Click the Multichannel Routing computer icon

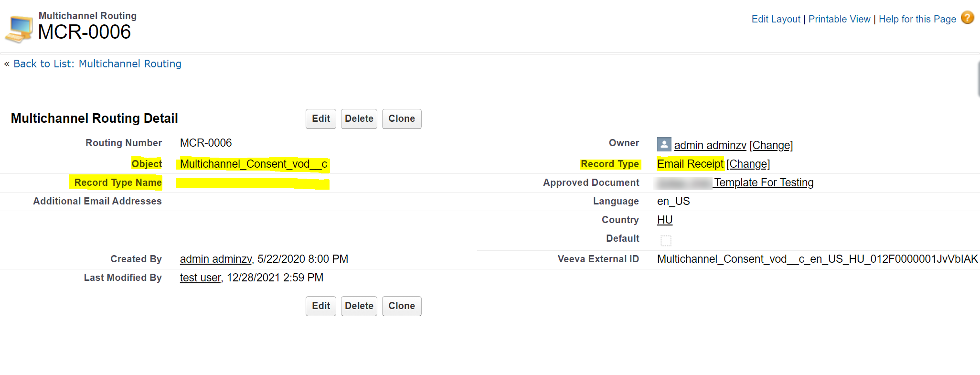(x=19, y=29)
